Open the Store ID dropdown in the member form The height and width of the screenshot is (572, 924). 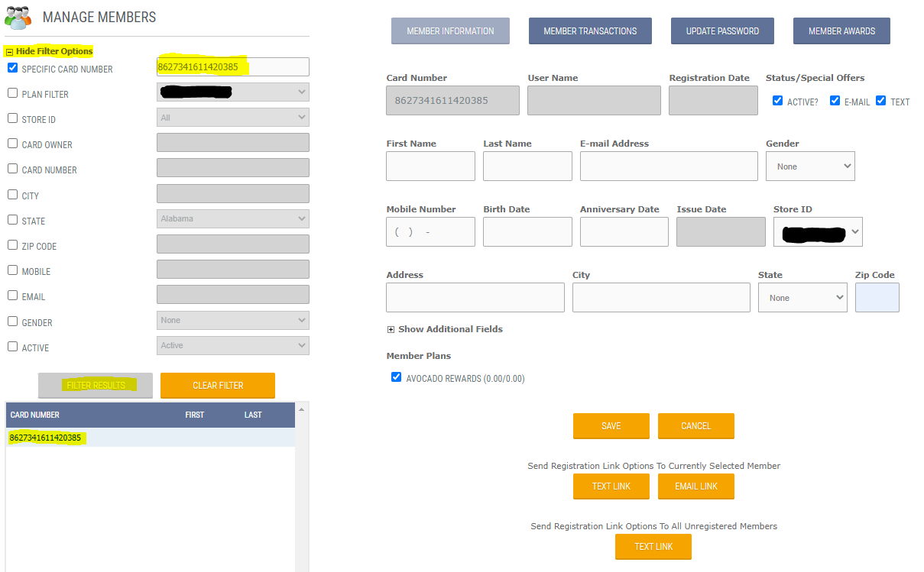(x=818, y=231)
